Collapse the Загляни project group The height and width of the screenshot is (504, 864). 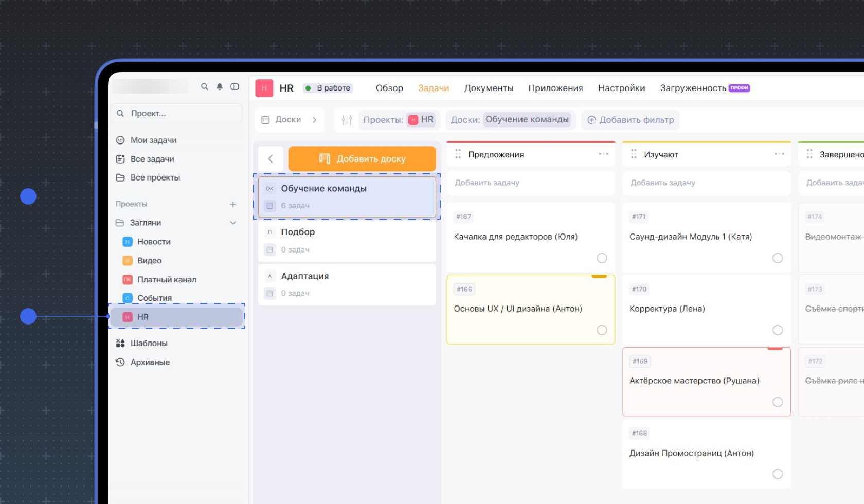click(x=233, y=223)
